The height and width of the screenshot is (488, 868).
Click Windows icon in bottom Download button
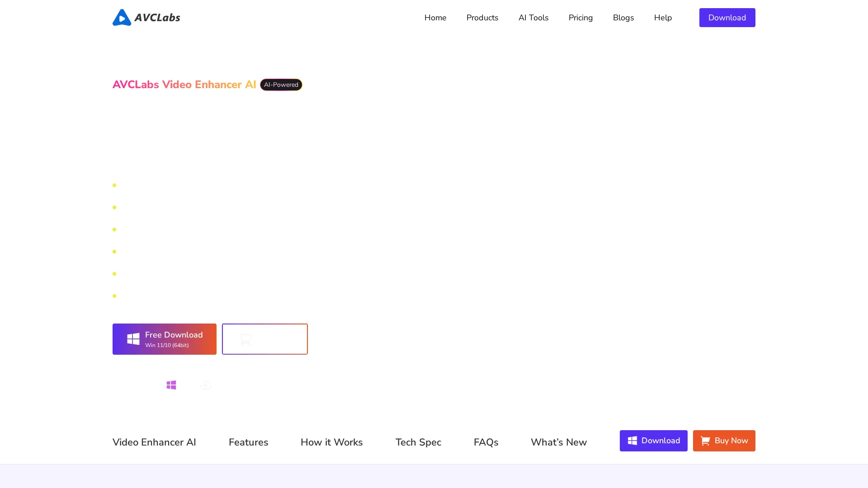coord(632,441)
